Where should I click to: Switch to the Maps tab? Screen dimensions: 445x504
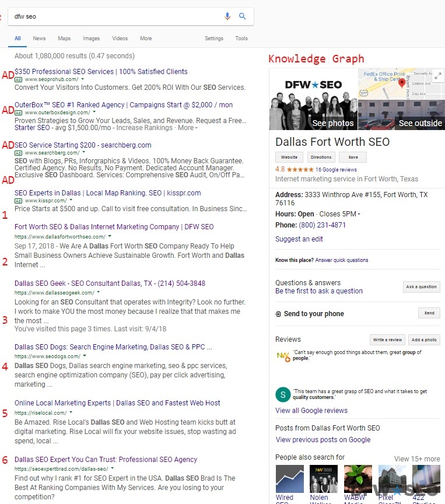pos(64,38)
